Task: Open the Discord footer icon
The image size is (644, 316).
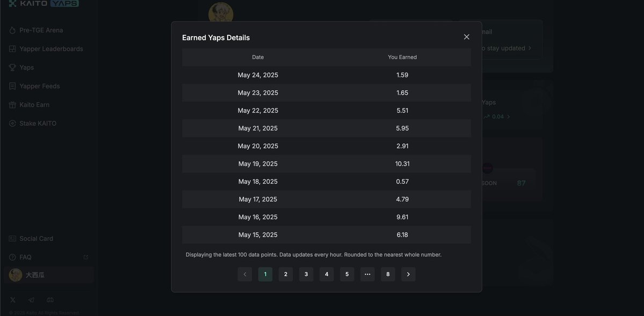Action: pos(50,300)
